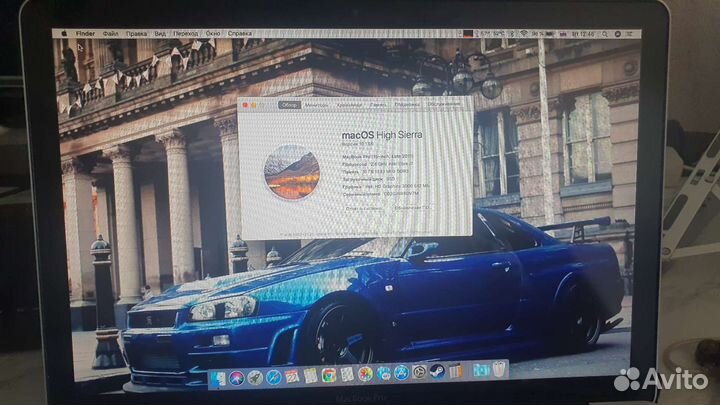This screenshot has height=405, width=720.
Task: Open Spotlight search magnifier in menu bar
Action: (x=605, y=34)
